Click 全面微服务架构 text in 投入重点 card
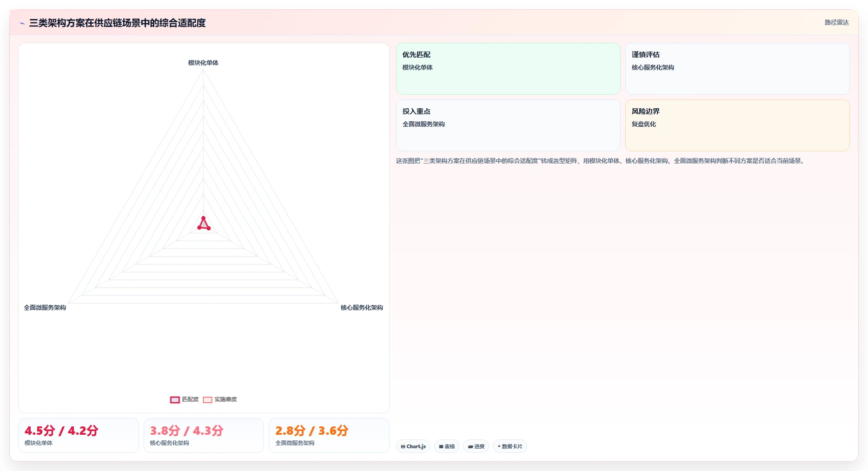Viewport: 868px width, 471px height. [x=424, y=124]
